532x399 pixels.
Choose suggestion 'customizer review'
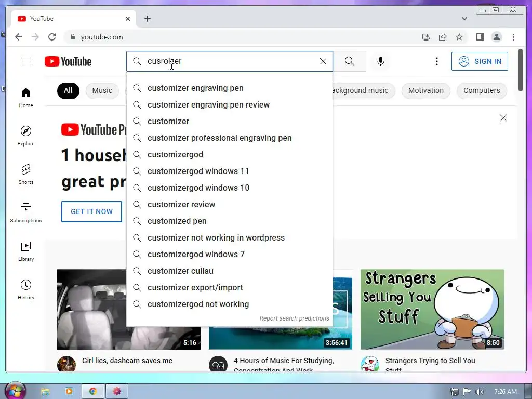click(230, 204)
